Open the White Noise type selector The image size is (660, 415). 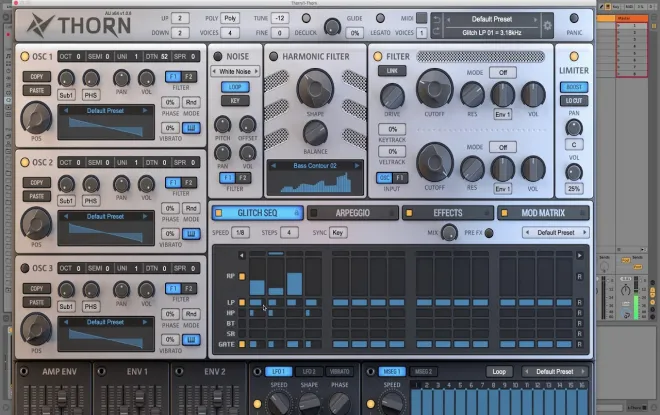point(235,72)
